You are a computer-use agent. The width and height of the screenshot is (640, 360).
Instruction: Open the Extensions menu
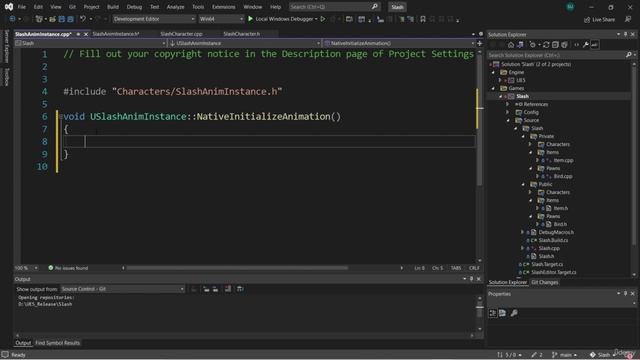pyautogui.click(x=224, y=7)
